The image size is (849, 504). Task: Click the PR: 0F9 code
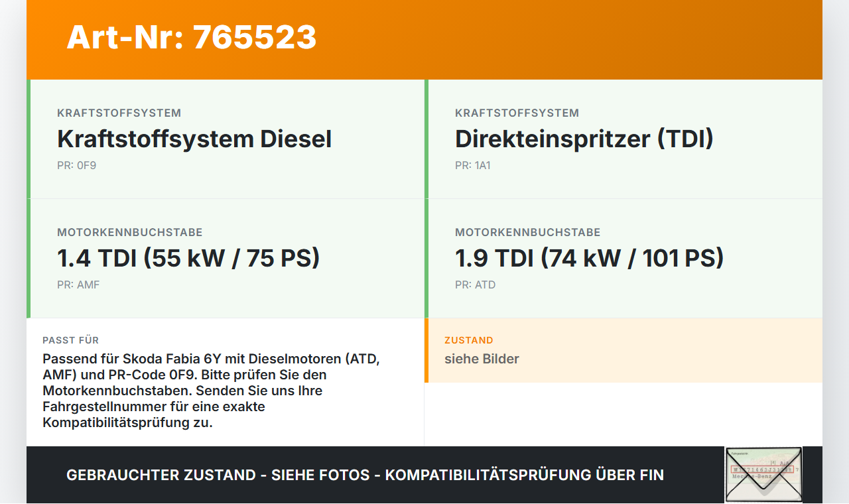[x=76, y=165]
